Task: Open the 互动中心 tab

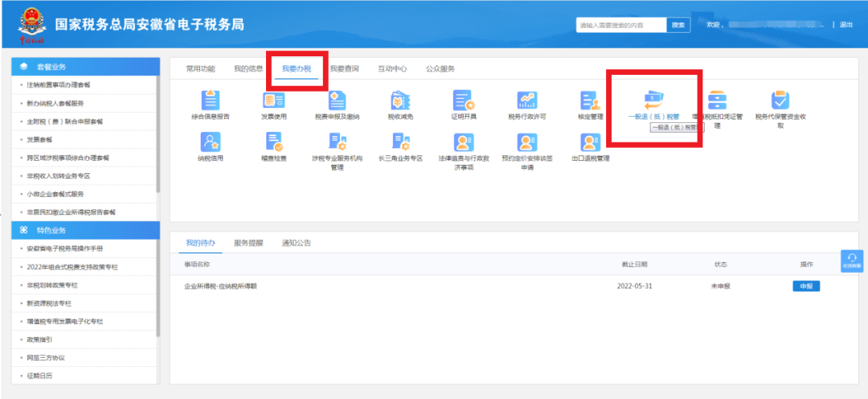Action: click(392, 68)
